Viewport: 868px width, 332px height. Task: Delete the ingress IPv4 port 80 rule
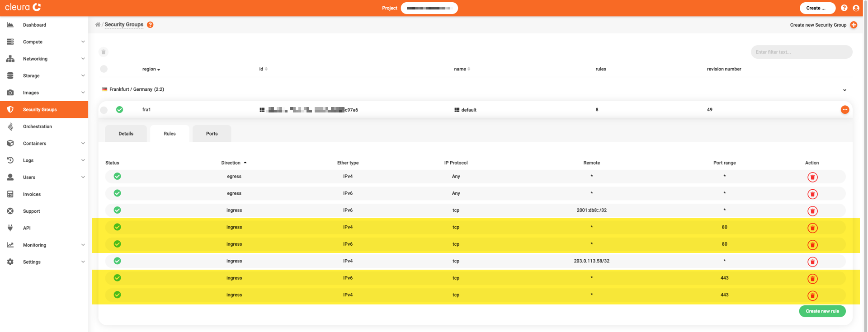point(812,228)
